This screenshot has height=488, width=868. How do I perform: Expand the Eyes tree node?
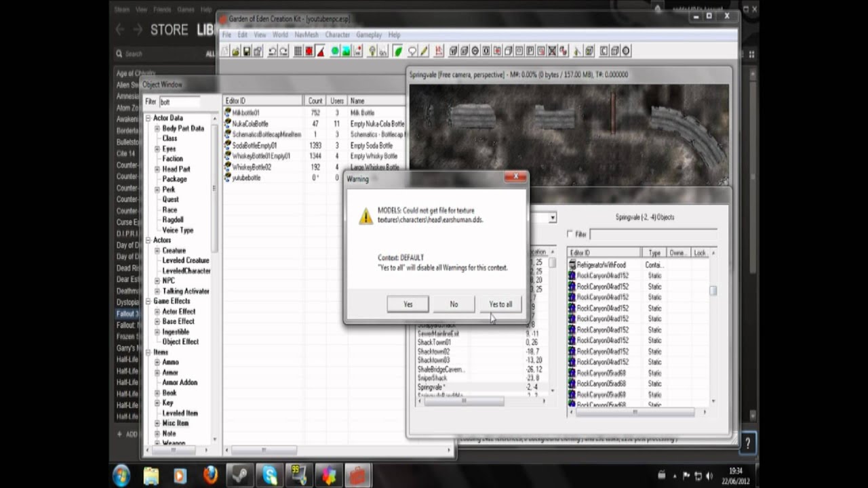pos(157,148)
